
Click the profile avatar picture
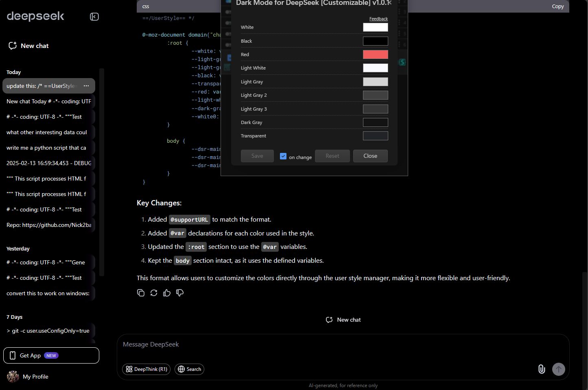13,377
